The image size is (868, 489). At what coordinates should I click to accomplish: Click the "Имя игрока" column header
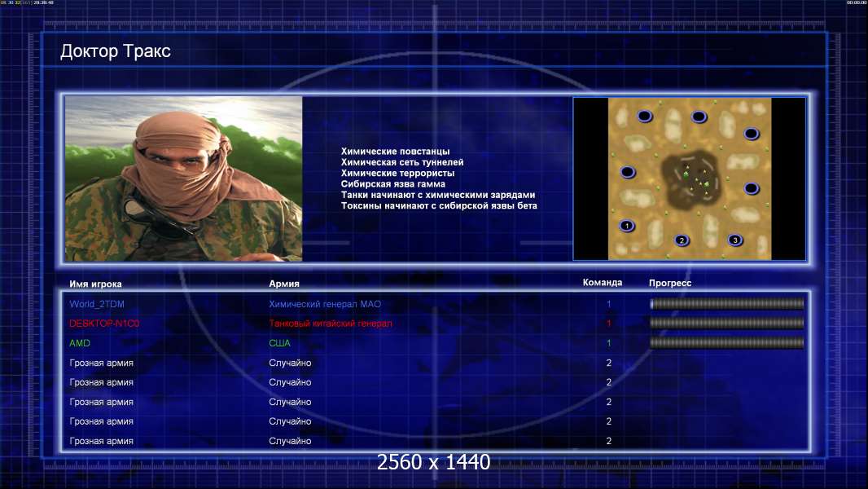(x=95, y=284)
